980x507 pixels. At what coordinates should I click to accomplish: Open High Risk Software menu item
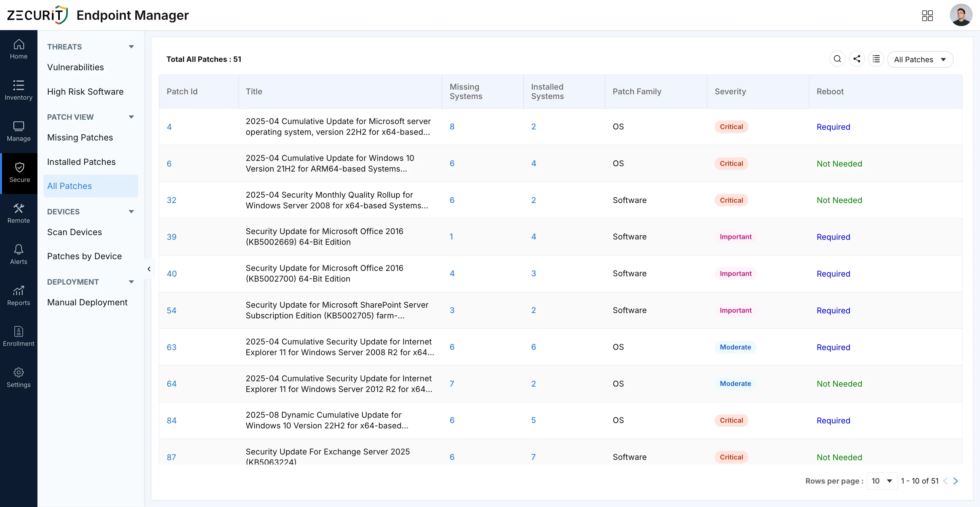pos(85,92)
